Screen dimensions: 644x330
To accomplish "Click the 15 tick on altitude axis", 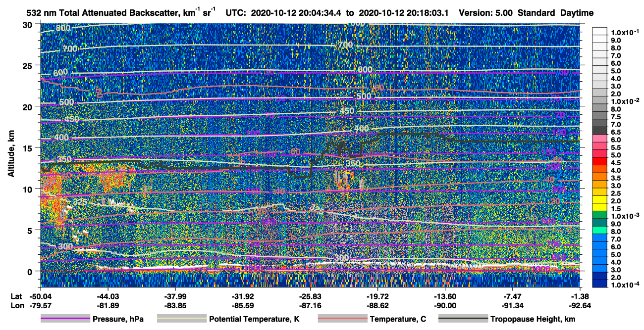I will coord(28,148).
